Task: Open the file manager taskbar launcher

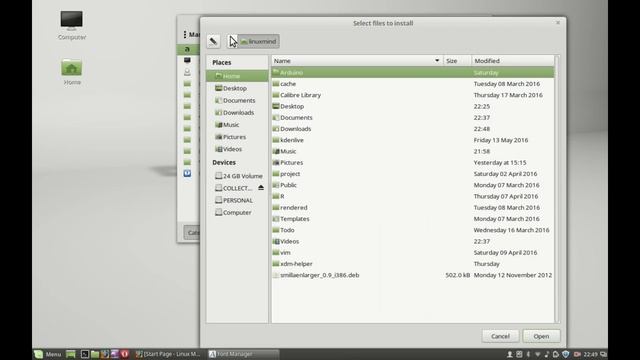Action: 95,354
